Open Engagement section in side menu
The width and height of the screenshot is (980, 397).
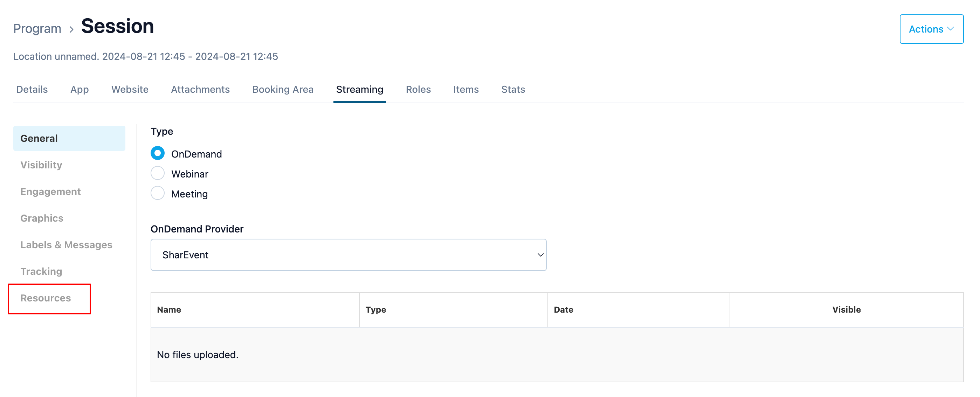point(50,191)
